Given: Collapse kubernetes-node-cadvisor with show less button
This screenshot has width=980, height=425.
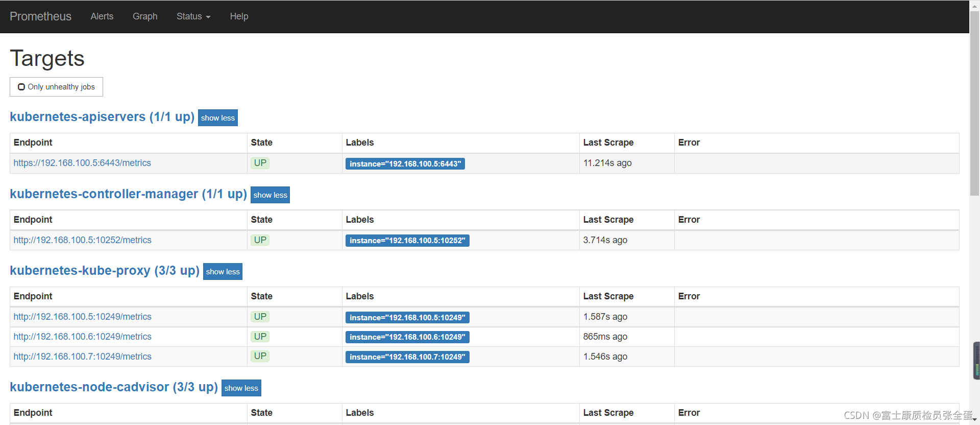Looking at the screenshot, I should click(241, 388).
